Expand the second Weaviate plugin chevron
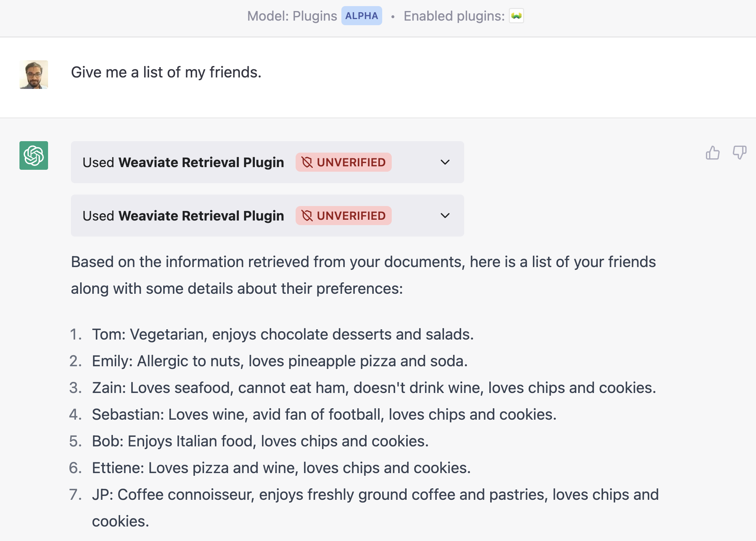Viewport: 756px width, 541px height. tap(445, 216)
